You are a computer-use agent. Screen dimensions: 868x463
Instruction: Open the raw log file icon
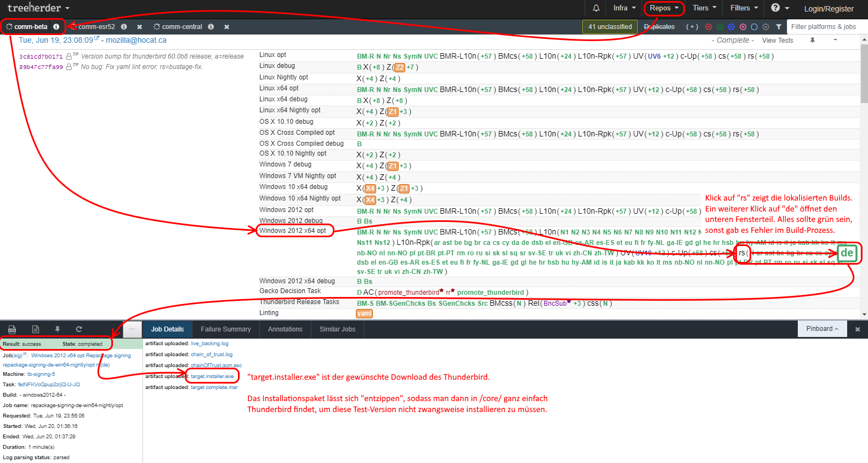[36, 329]
